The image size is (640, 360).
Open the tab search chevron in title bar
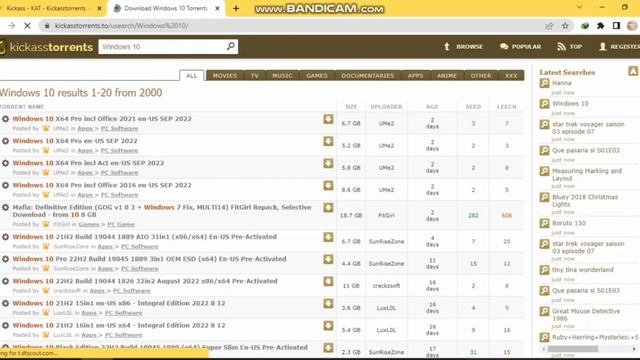[579, 7]
